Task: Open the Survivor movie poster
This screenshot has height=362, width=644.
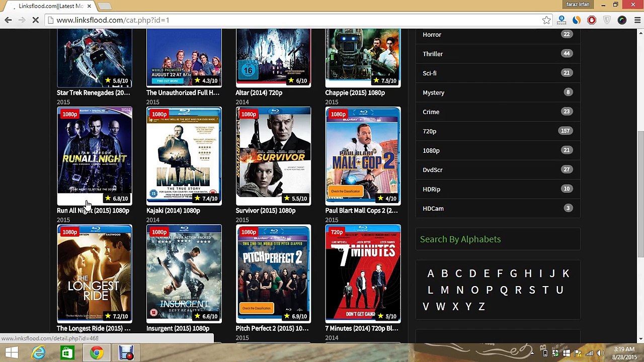Action: click(x=274, y=155)
